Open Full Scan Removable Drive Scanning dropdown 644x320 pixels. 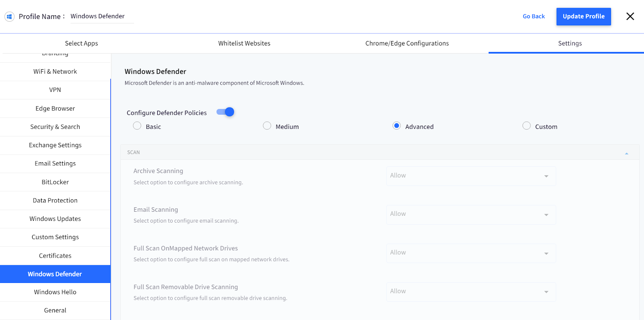coord(471,292)
